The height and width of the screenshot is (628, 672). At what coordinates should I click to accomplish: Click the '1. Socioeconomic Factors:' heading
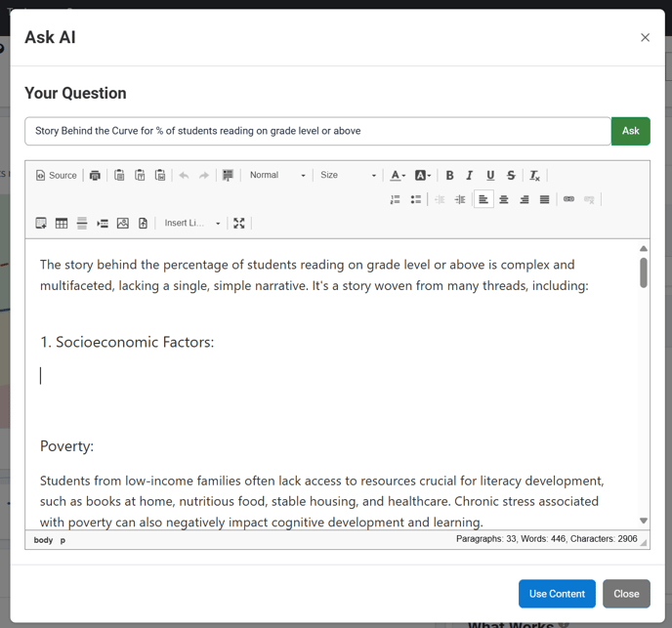[127, 342]
